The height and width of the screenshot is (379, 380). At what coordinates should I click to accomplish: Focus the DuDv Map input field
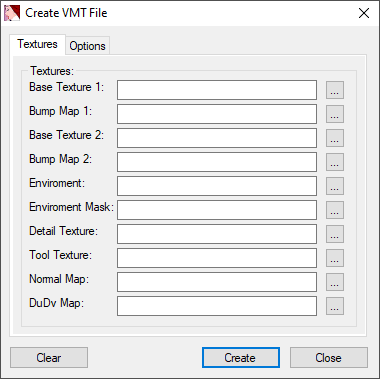(217, 306)
